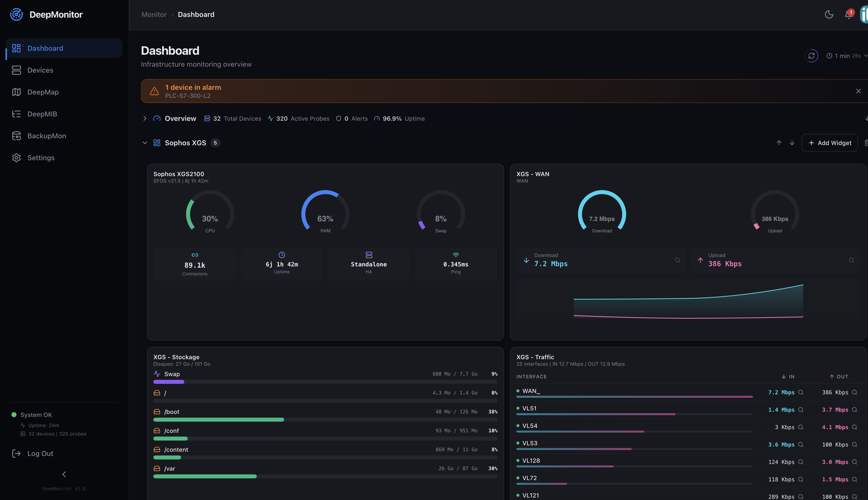Toggle dark mode with the moon icon
The width and height of the screenshot is (868, 500).
point(828,14)
